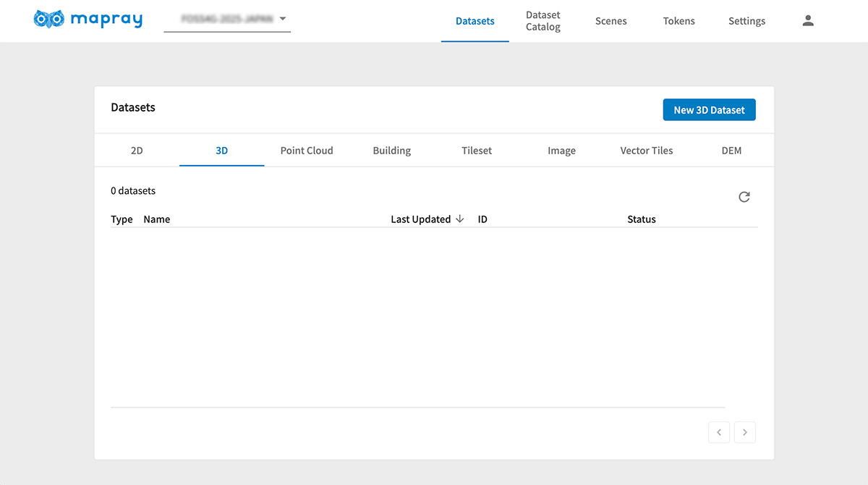Image resolution: width=868 pixels, height=485 pixels.
Task: Sort table by Name column header
Action: (157, 219)
